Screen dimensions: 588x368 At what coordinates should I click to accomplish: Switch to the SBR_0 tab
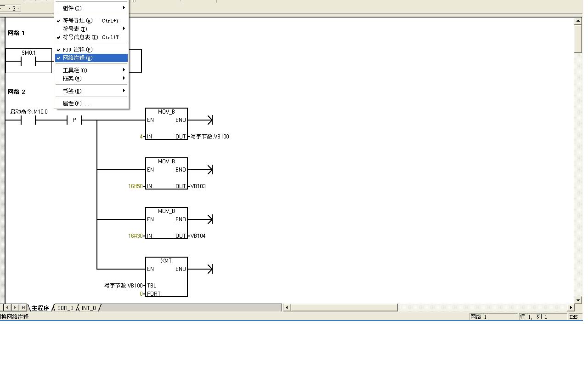click(x=65, y=308)
